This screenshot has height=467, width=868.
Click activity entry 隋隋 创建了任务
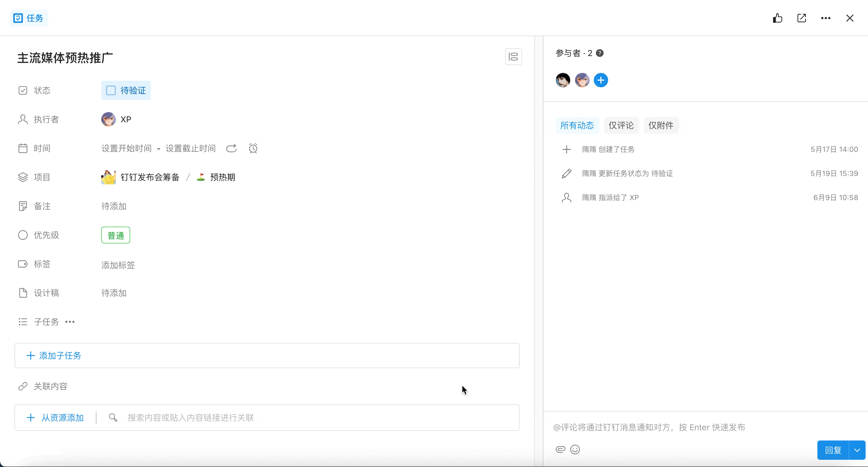(608, 149)
